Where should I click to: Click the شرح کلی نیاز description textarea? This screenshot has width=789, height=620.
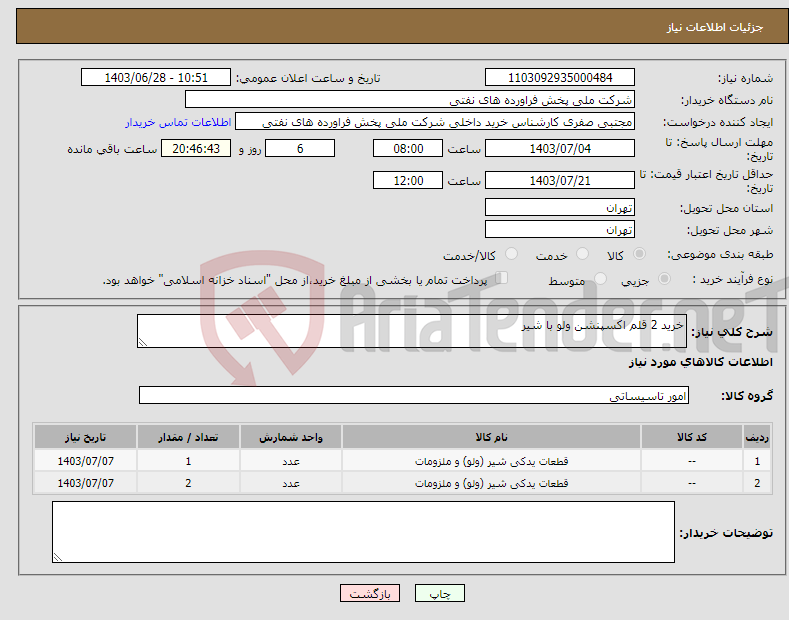[x=412, y=331]
